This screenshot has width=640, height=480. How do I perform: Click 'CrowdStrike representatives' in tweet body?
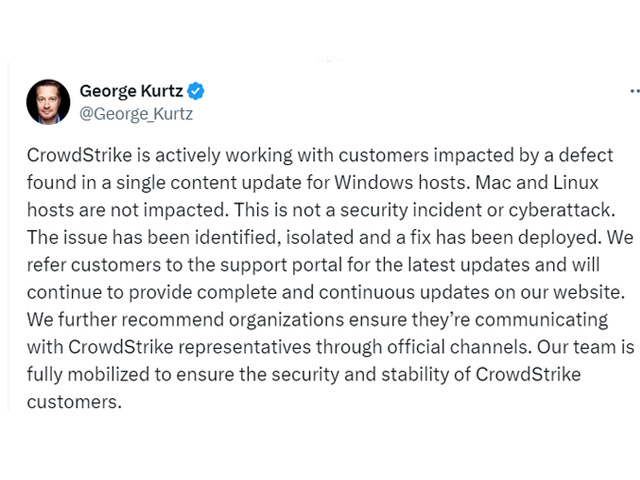point(189,347)
